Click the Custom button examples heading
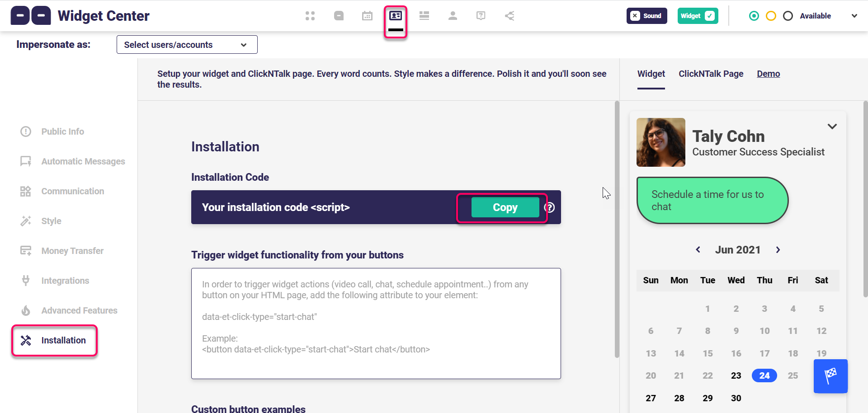The height and width of the screenshot is (413, 868). (248, 409)
